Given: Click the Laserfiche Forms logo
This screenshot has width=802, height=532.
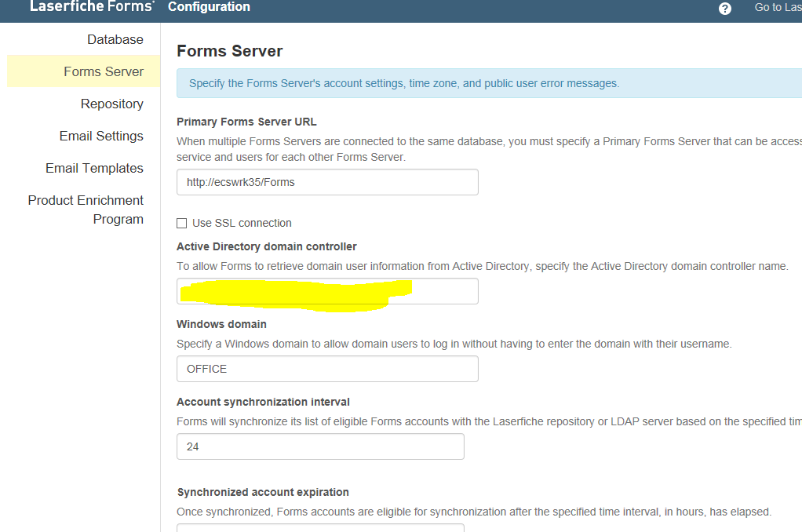Looking at the screenshot, I should (92, 6).
